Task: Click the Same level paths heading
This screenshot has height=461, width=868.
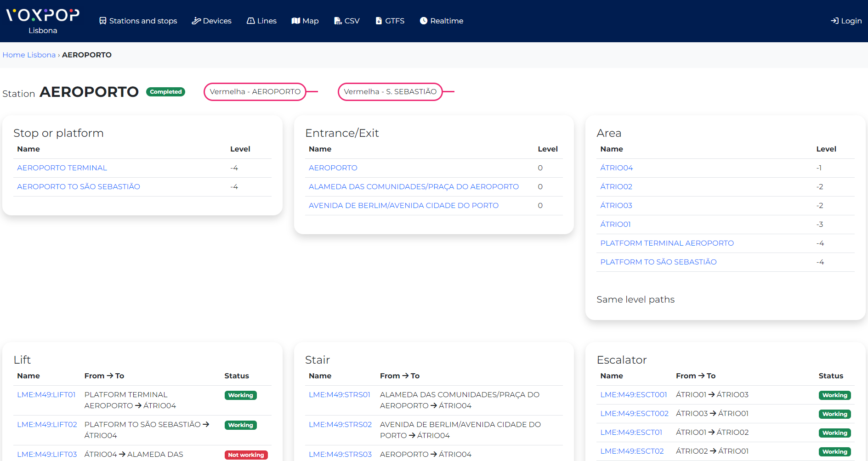Action: tap(635, 299)
